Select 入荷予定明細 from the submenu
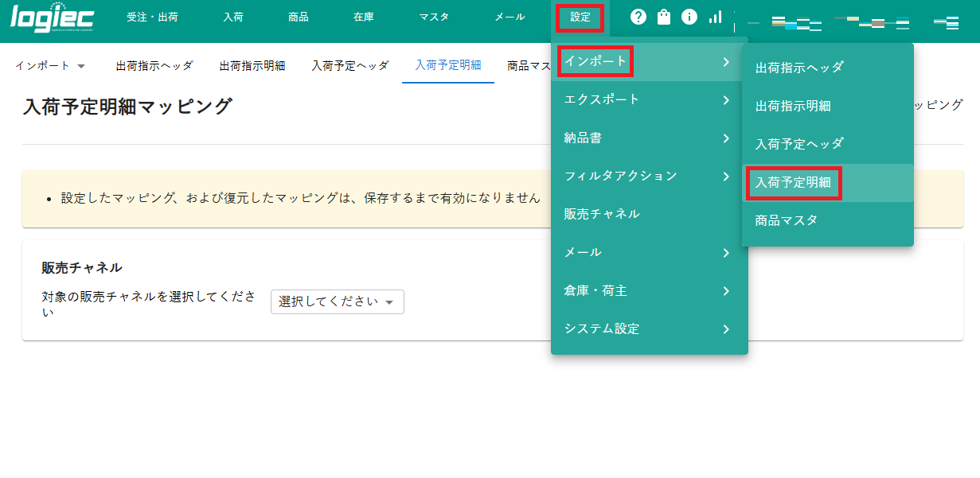The width and height of the screenshot is (980, 478). (794, 182)
